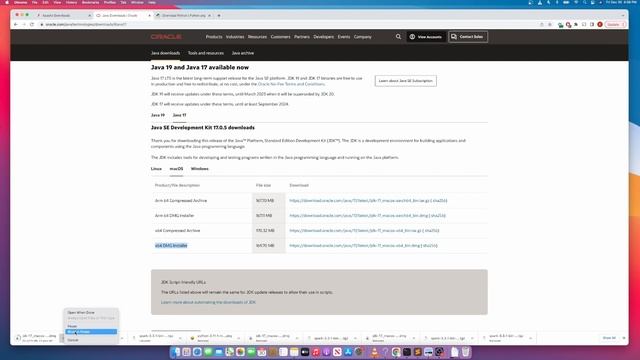Click the address bar URL field

286,24
